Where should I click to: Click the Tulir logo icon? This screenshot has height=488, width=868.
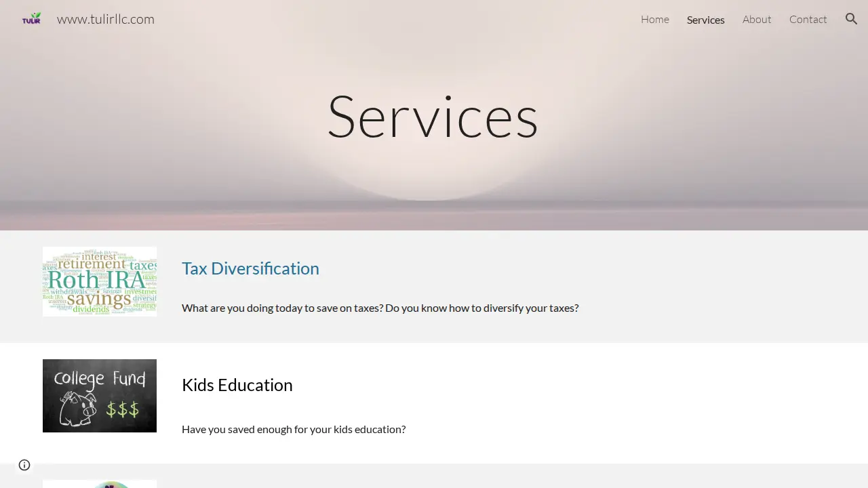(x=31, y=19)
